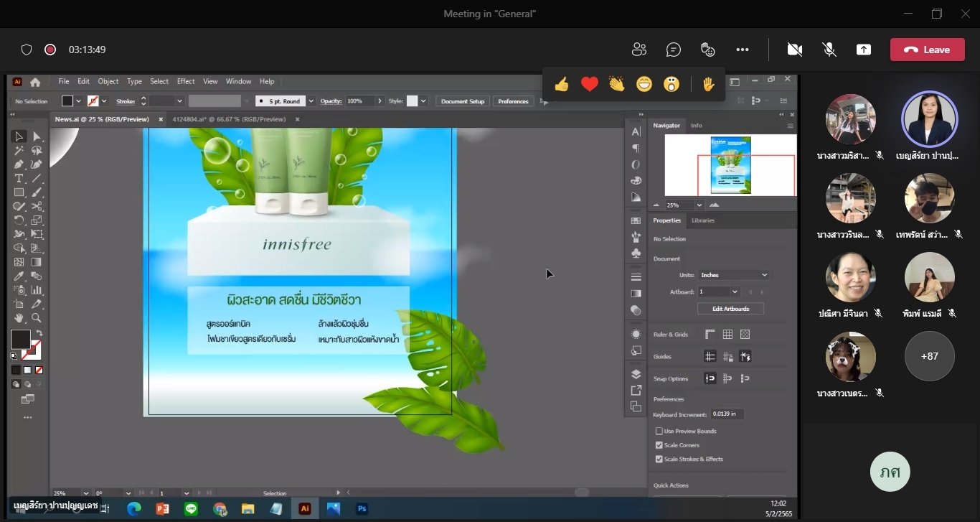Expand stroke color dropdown in control bar
The image size is (980, 522).
[104, 101]
